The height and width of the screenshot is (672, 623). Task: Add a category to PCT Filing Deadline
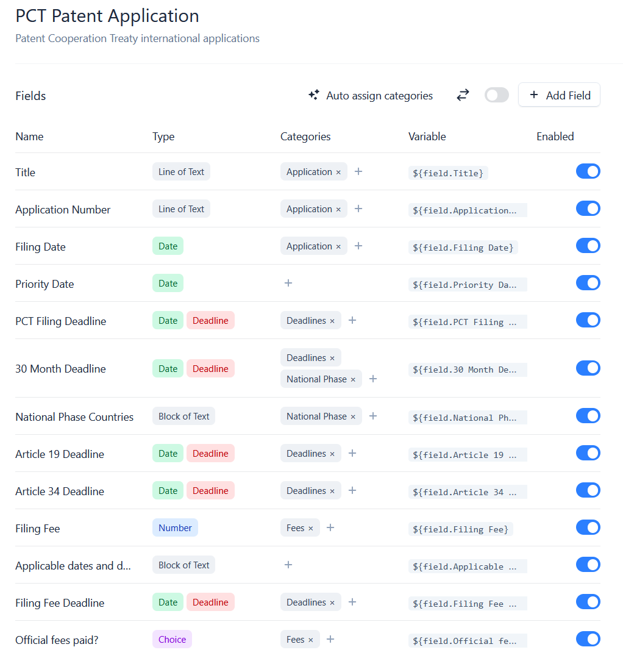point(352,320)
